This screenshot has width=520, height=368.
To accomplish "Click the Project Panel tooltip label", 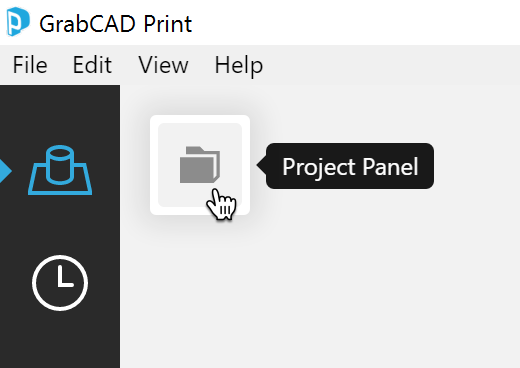I will pos(350,166).
